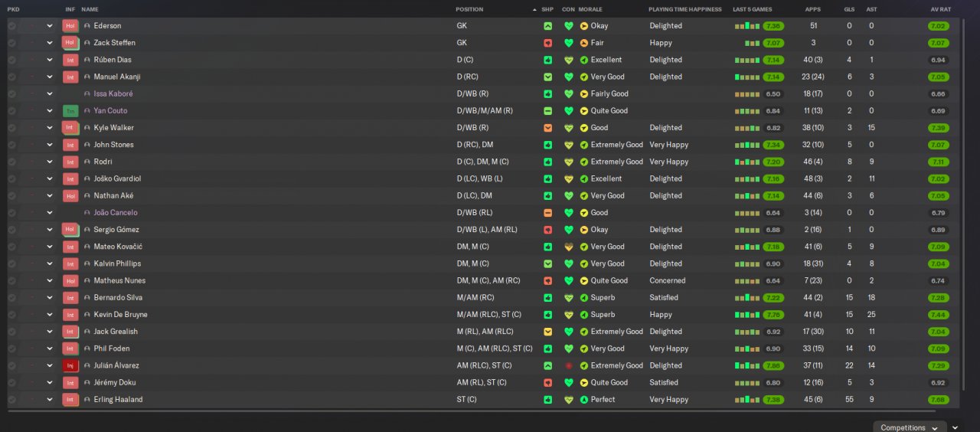Click Jérémy Doku's red sharpness icon
The image size is (980, 432).
click(547, 382)
